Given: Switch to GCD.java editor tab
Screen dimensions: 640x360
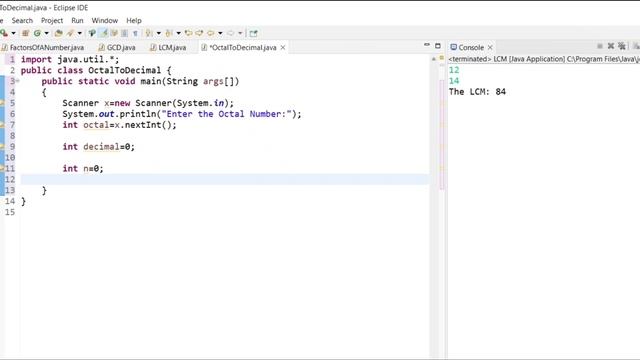Looking at the screenshot, I should click(x=117, y=47).
